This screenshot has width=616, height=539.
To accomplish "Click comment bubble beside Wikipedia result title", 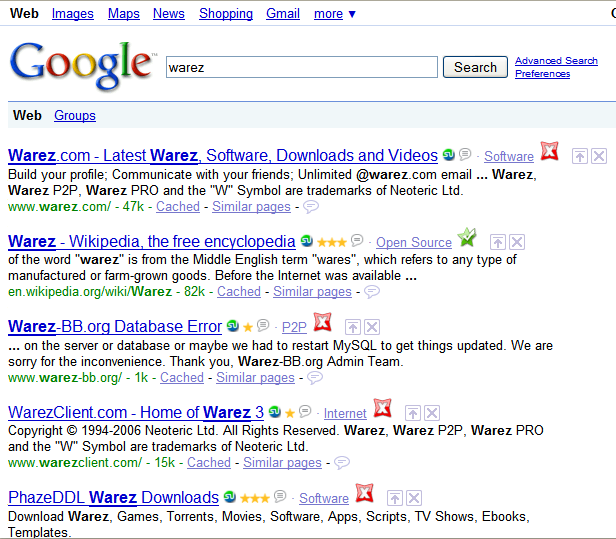I will point(357,240).
